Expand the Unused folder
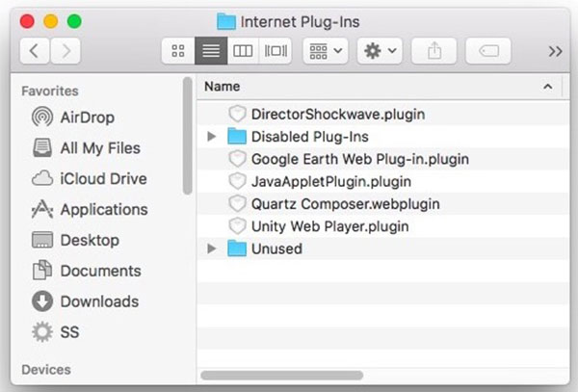The image size is (578, 392). 213,249
